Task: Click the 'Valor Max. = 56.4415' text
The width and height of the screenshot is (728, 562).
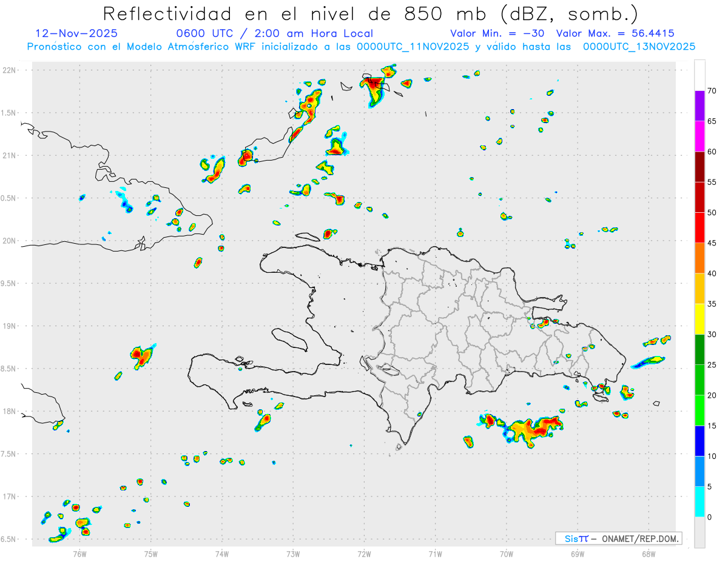Action: [615, 33]
